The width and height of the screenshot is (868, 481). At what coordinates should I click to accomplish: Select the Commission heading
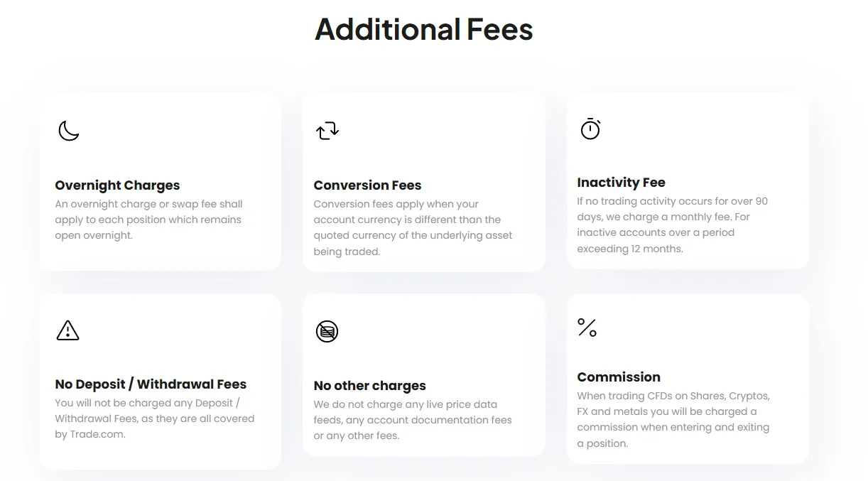click(619, 377)
